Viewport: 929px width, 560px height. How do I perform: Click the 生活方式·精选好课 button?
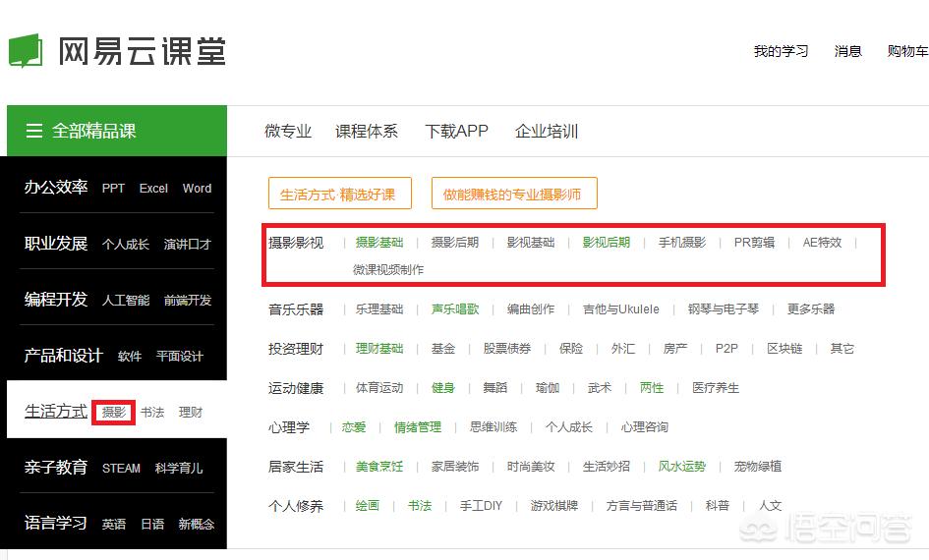[339, 194]
